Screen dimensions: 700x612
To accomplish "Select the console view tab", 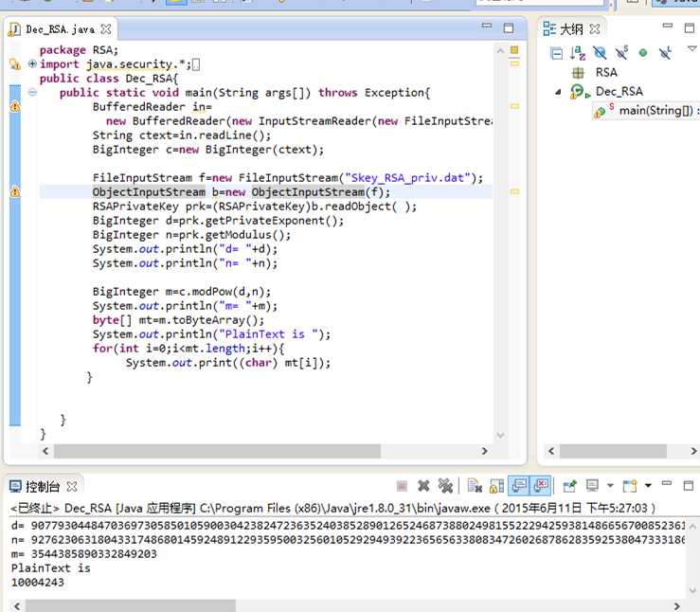I will (x=43, y=486).
